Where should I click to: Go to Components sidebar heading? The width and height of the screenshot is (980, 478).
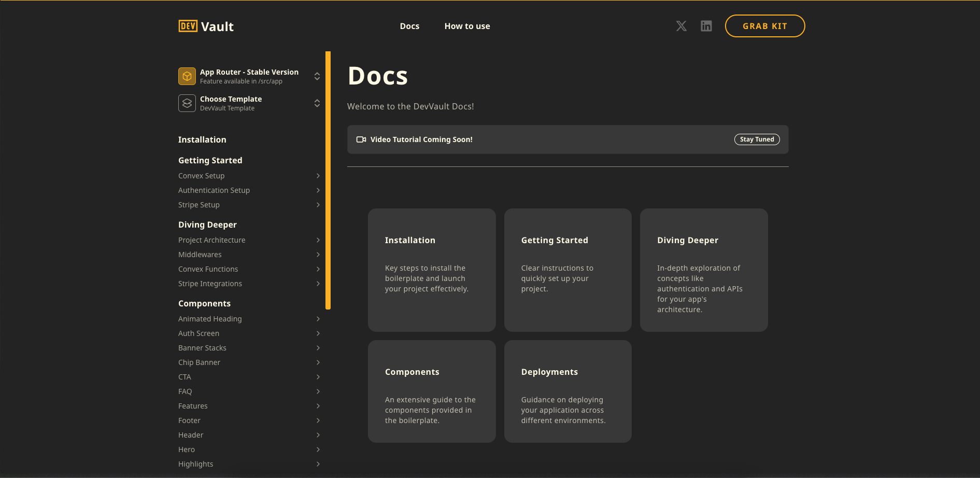tap(204, 303)
